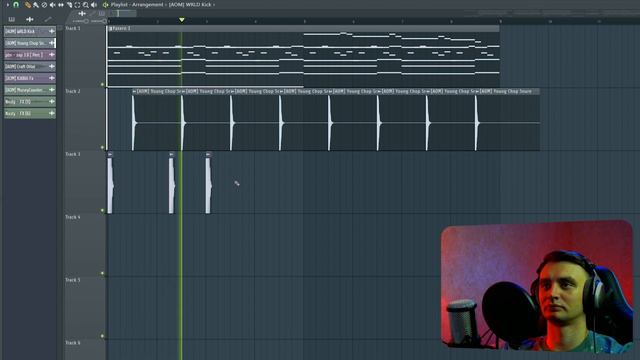Select [AOM] KXRXX Fx in the picker
Screen dimensions: 640x360
[30, 78]
